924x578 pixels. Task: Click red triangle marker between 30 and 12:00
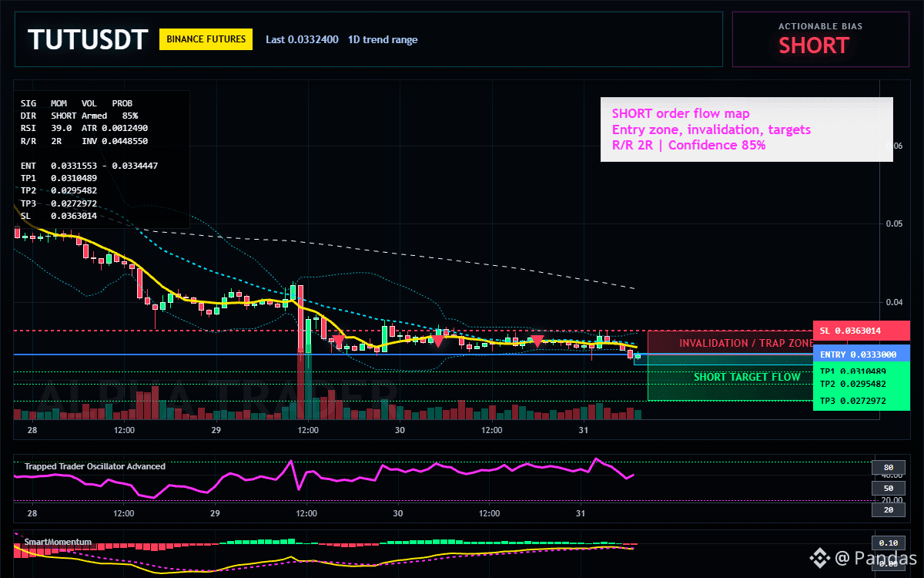point(437,341)
